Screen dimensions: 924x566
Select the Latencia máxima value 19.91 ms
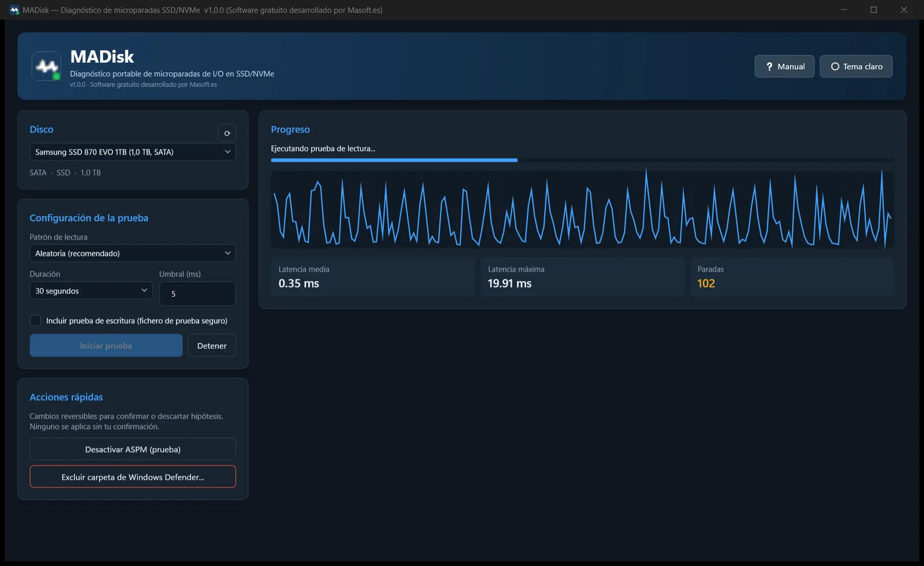[x=509, y=284]
